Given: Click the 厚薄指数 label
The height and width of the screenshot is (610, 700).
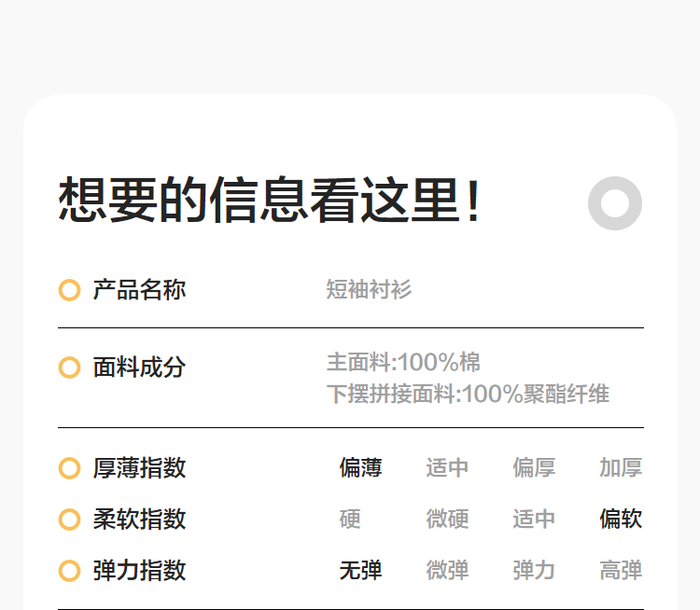Looking at the screenshot, I should [139, 468].
